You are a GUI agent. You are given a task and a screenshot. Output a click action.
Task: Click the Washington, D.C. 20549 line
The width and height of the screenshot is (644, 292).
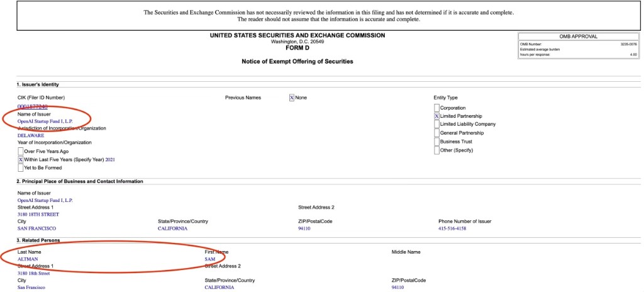[297, 42]
